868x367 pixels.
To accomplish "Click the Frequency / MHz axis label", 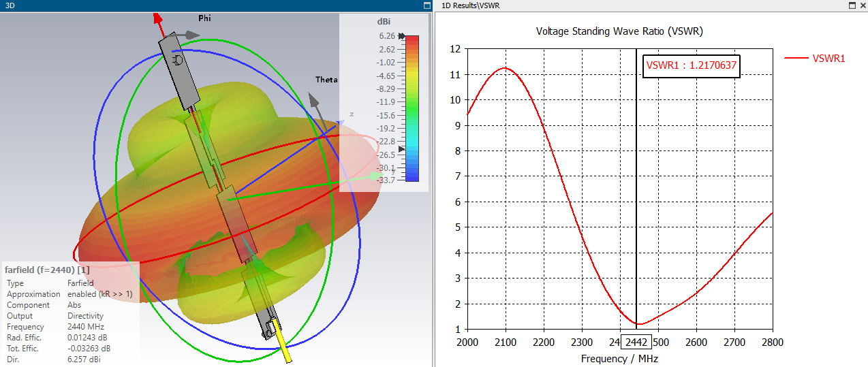I will pos(620,358).
